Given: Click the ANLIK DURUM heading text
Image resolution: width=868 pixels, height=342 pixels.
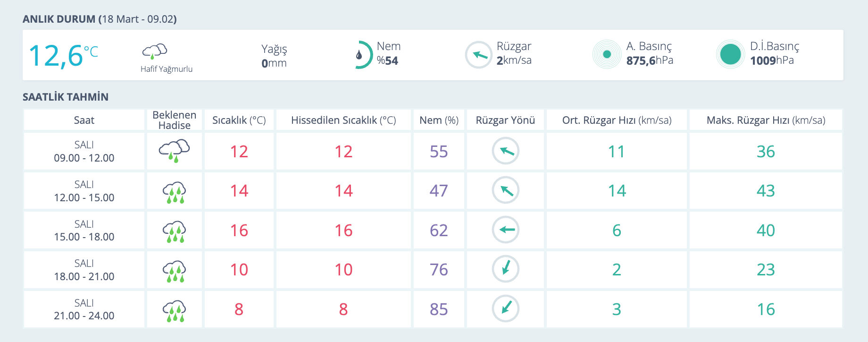Looking at the screenshot, I should tap(59, 19).
